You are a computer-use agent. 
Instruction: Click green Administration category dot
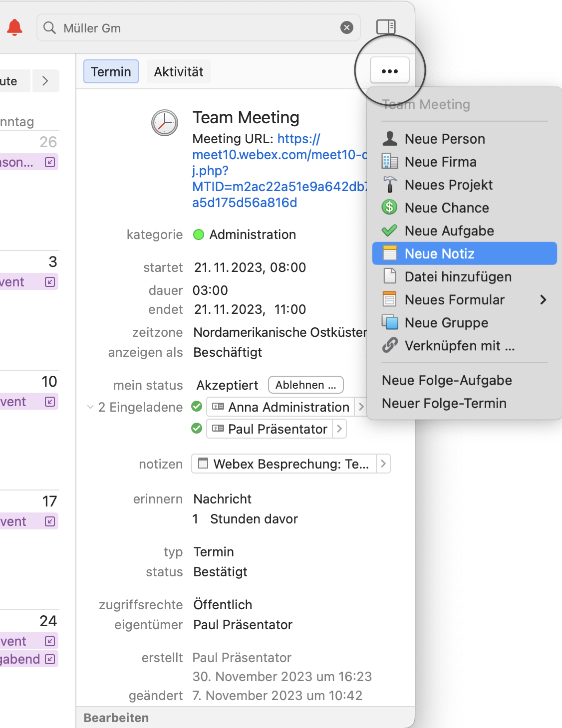199,235
